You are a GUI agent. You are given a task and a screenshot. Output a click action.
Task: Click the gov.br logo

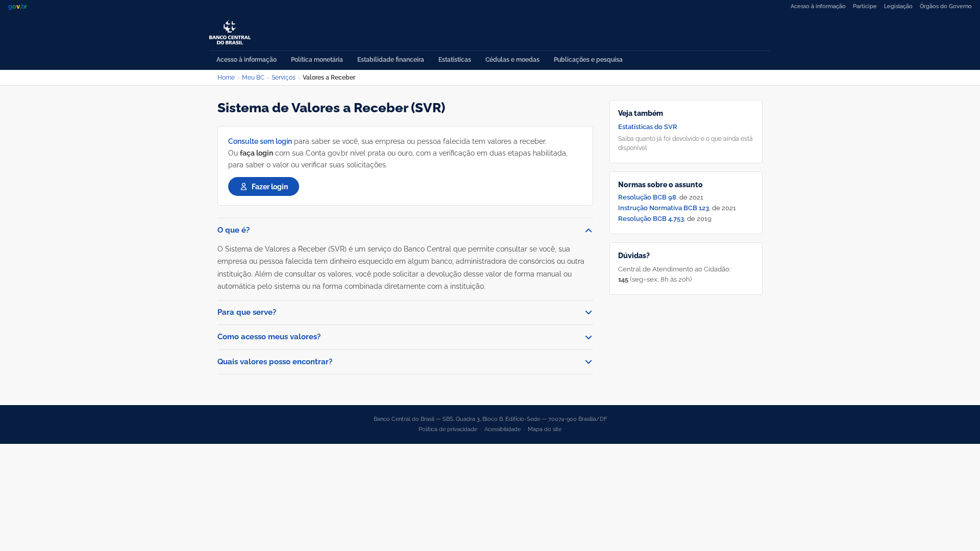coord(18,7)
